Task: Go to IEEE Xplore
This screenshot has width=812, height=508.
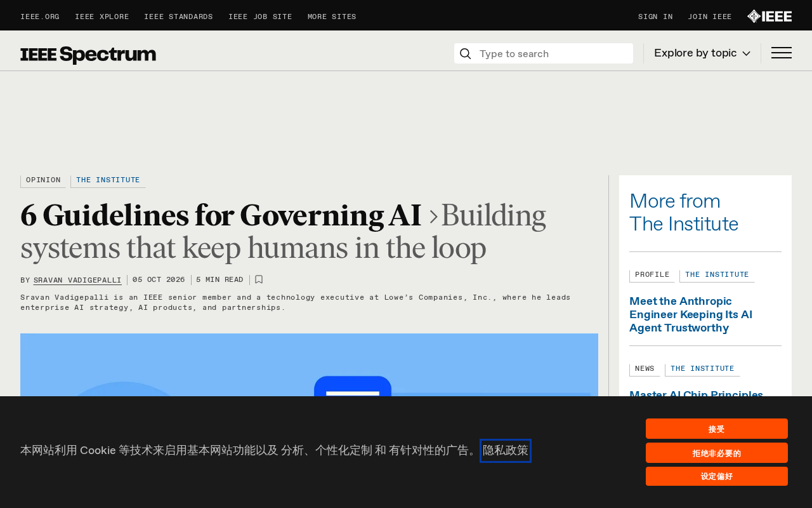Action: pyautogui.click(x=101, y=17)
